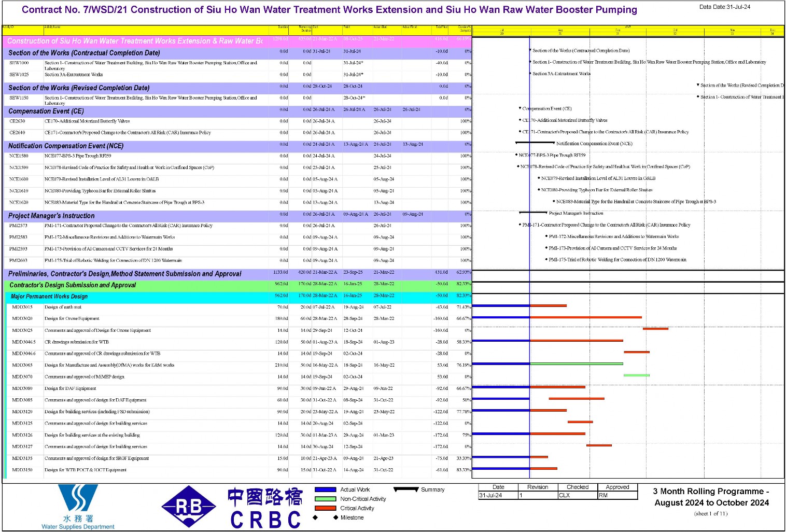Click activity ID SEW1000
This screenshot has width=786, height=532.
coord(19,63)
